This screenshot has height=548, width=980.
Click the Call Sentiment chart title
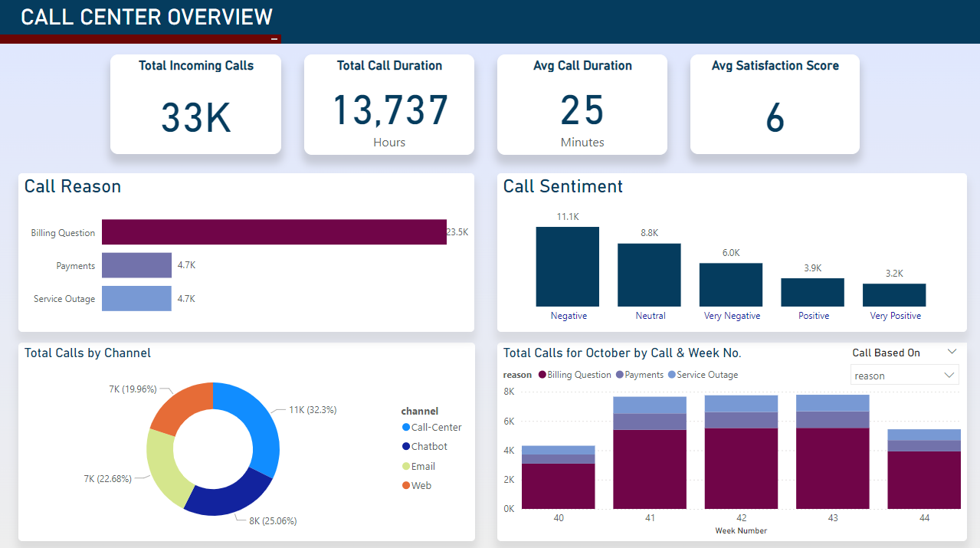click(x=563, y=186)
